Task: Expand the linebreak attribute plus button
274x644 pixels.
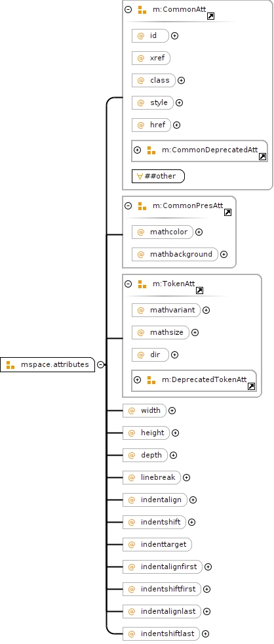Action: point(187,477)
